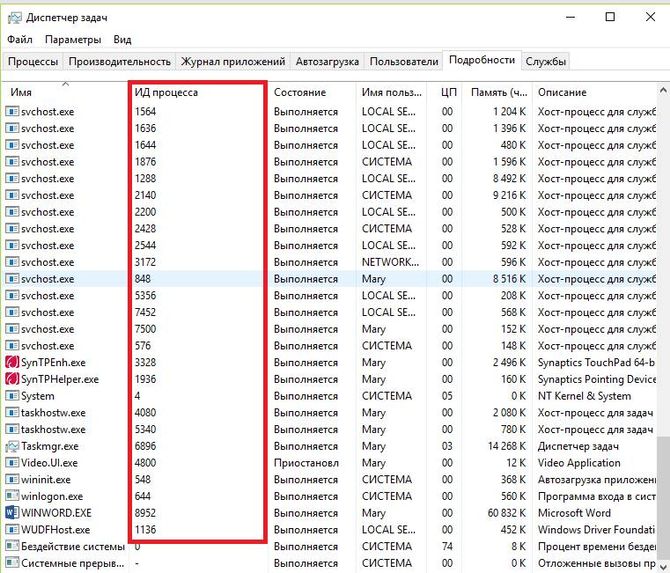670x573 pixels.
Task: Select process ID 2200
Action: click(x=145, y=212)
